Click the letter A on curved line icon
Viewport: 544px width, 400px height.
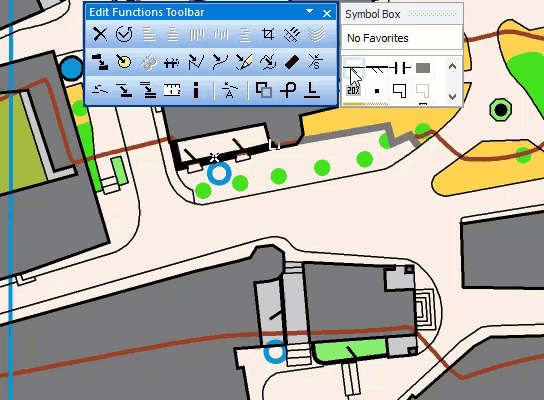[229, 90]
